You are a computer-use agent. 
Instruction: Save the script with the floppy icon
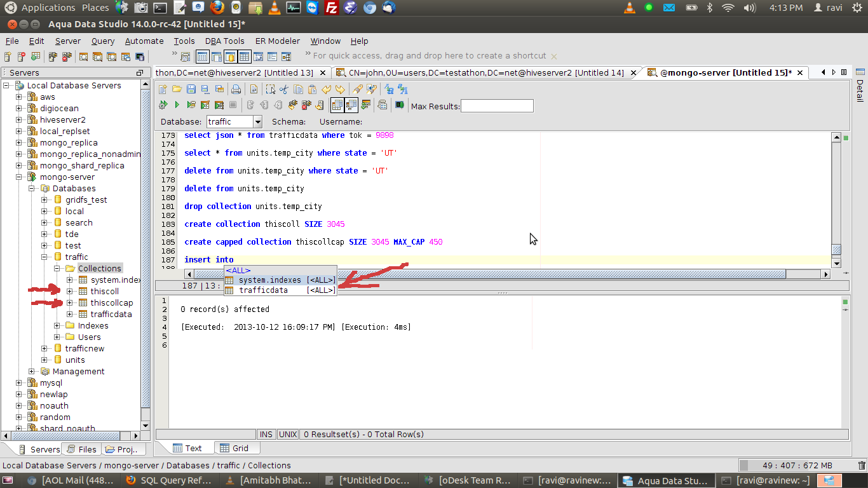(191, 89)
